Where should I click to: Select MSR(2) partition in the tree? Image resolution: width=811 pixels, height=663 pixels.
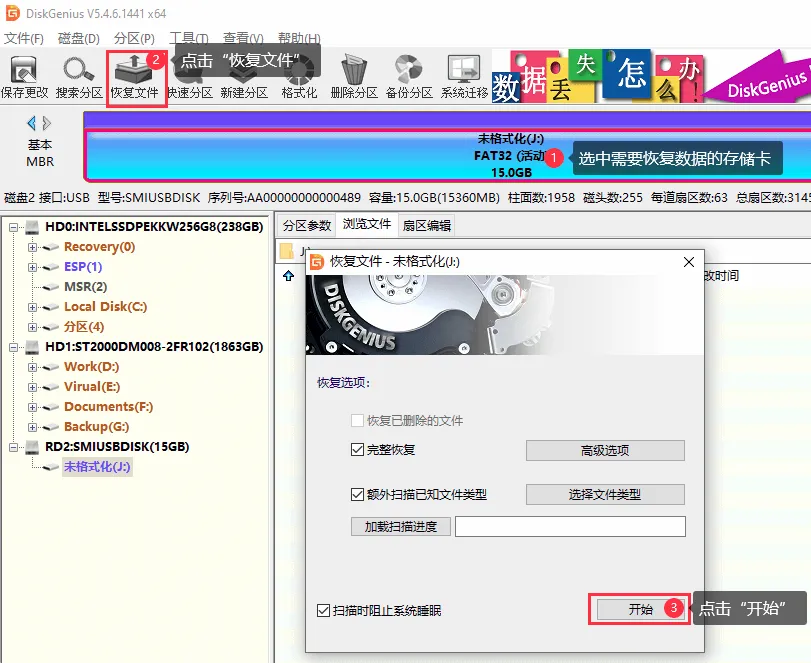tap(85, 287)
